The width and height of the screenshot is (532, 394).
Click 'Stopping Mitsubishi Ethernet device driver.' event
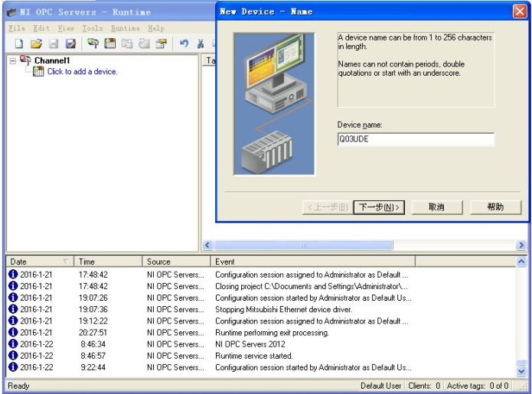coord(284,309)
